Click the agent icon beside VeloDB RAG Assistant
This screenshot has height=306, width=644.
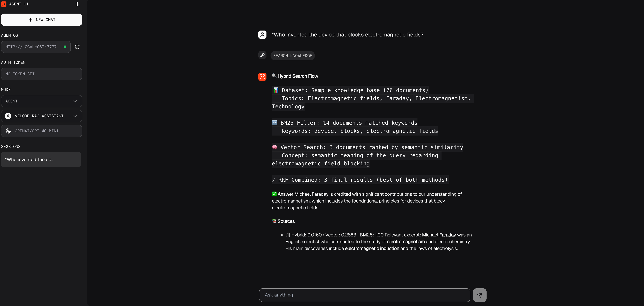click(x=8, y=116)
